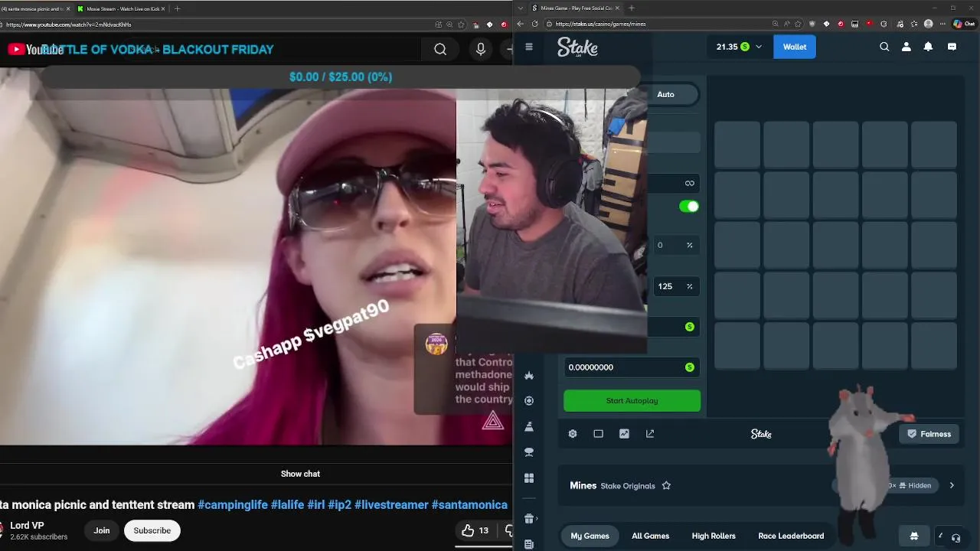Open game settings gear below Mines

(573, 434)
